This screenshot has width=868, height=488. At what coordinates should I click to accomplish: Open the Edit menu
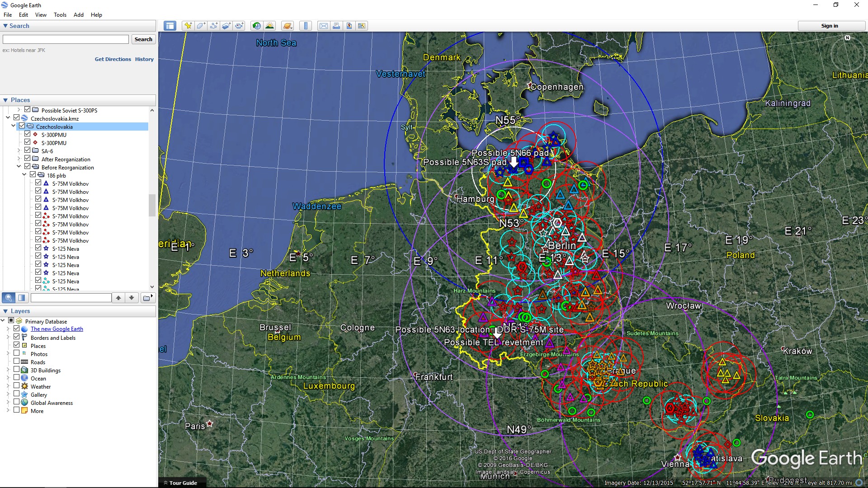[x=24, y=15]
